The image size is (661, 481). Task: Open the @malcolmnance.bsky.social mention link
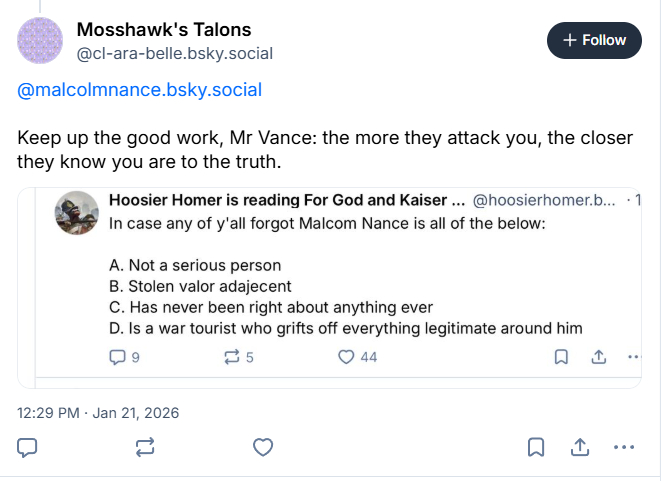click(139, 90)
